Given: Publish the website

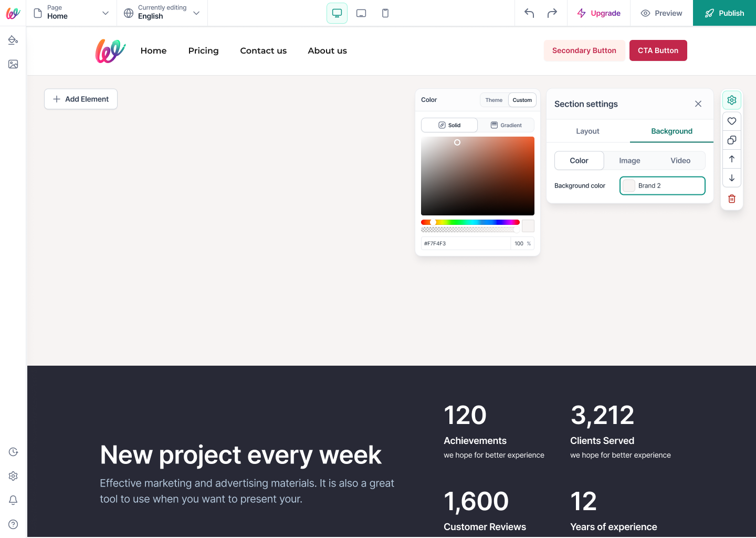Looking at the screenshot, I should pyautogui.click(x=724, y=13).
